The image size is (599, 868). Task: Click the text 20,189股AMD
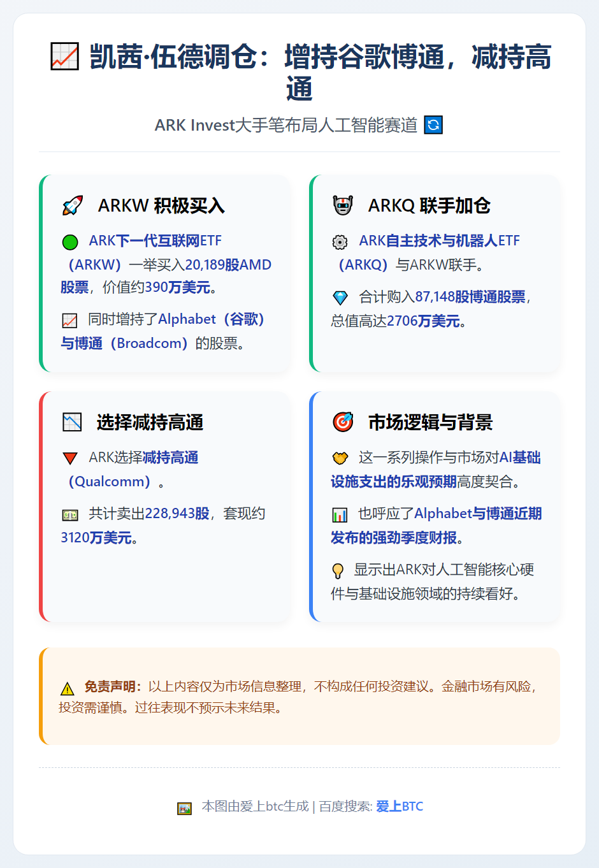[228, 264]
